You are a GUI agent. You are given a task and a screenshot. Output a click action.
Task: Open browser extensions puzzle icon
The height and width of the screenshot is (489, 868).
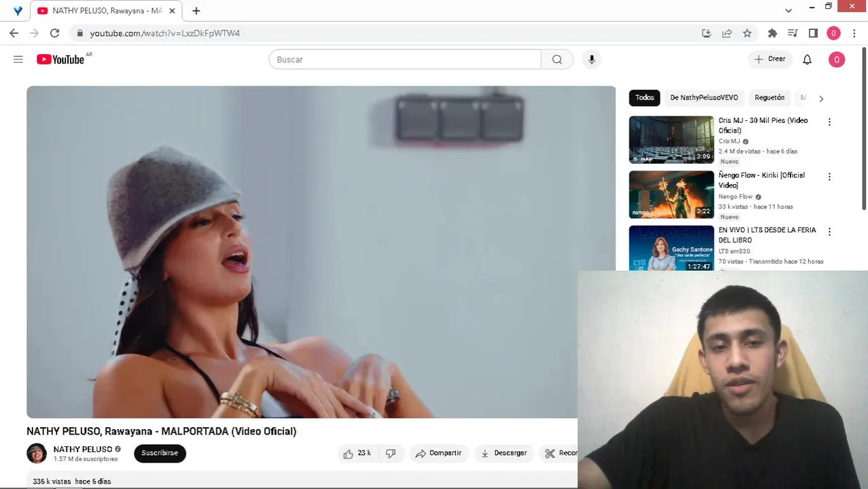tap(772, 33)
